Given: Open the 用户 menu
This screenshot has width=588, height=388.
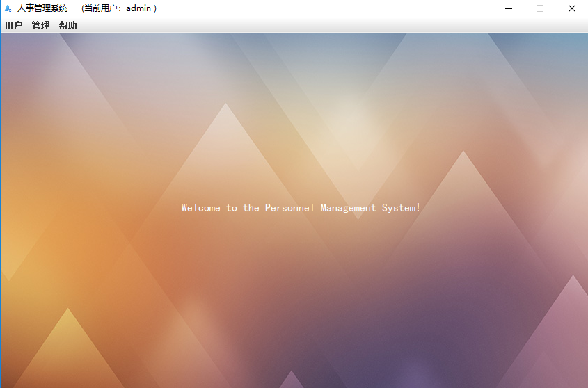Looking at the screenshot, I should pyautogui.click(x=13, y=25).
